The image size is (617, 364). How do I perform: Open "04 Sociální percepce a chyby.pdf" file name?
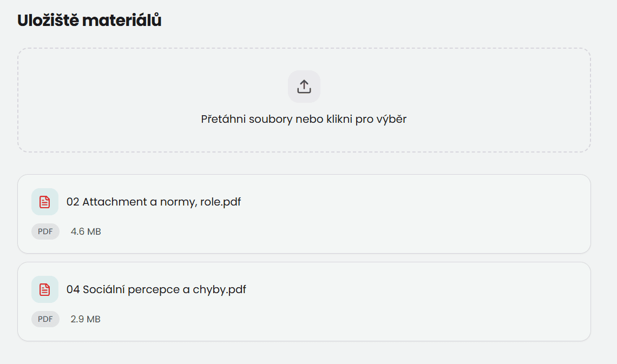click(156, 289)
